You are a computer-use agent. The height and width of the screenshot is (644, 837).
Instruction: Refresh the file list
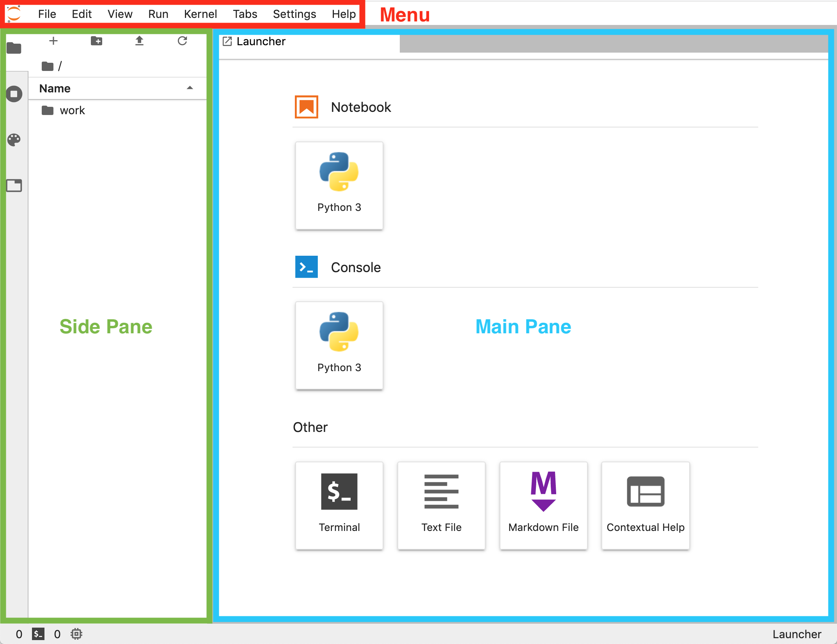pyautogui.click(x=182, y=41)
